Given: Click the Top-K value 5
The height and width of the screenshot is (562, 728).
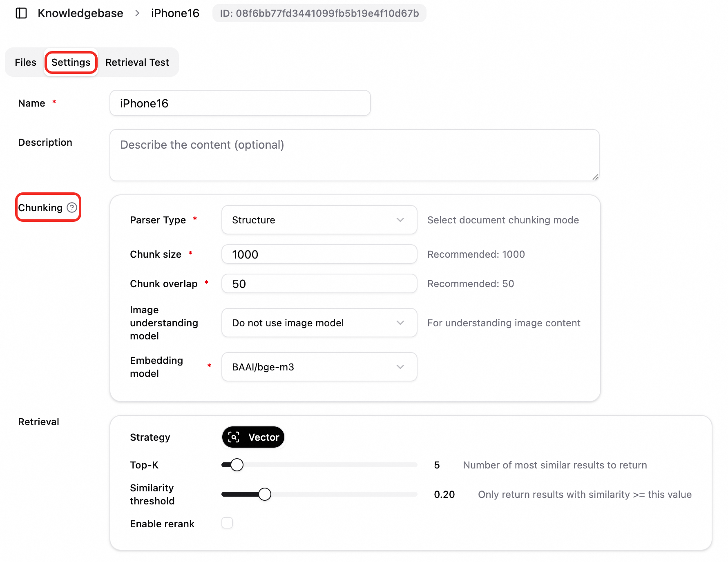Looking at the screenshot, I should [x=437, y=465].
